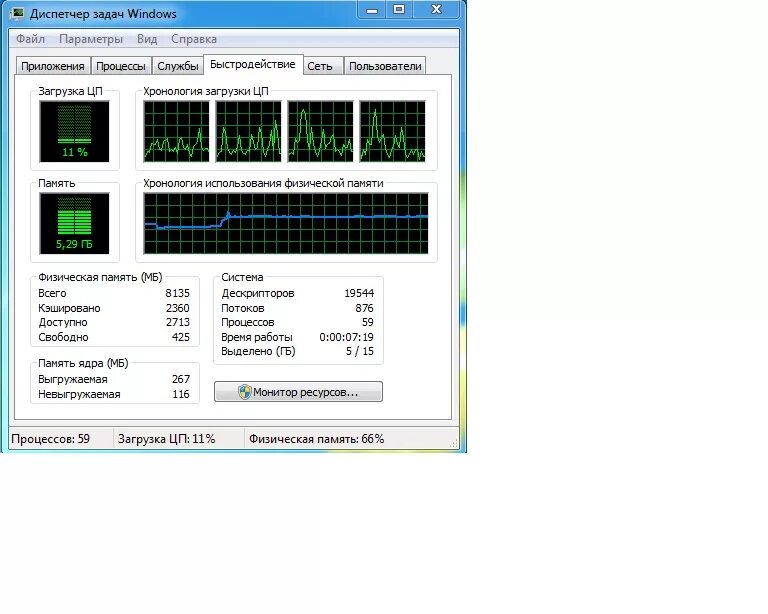Click the Процессов value 59 in Система

tap(368, 322)
